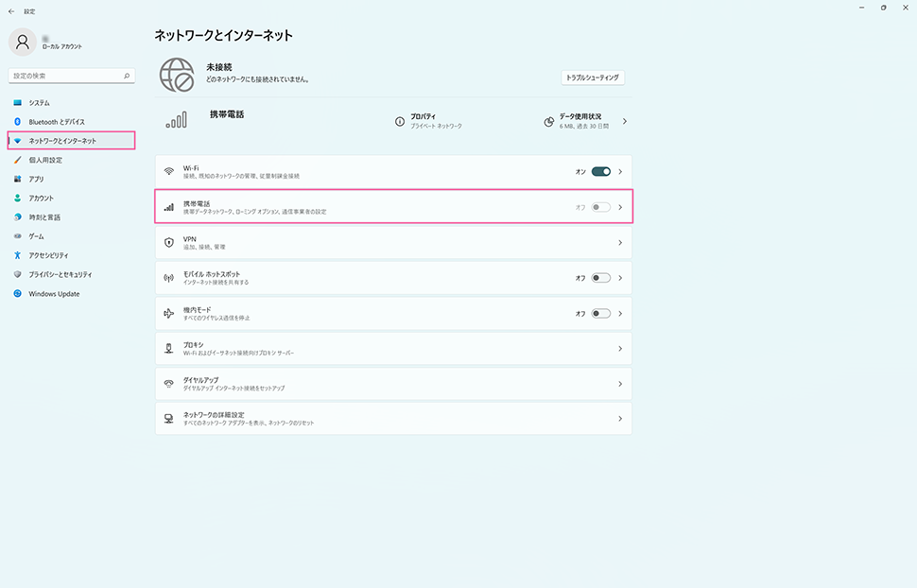917x588 pixels.
Task: Click the VPN shield icon
Action: [x=169, y=242]
